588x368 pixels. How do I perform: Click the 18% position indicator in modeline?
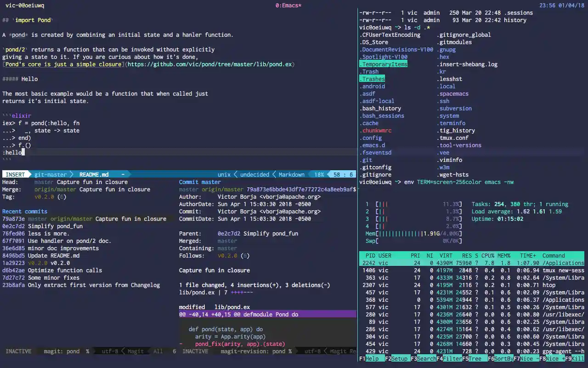click(319, 174)
